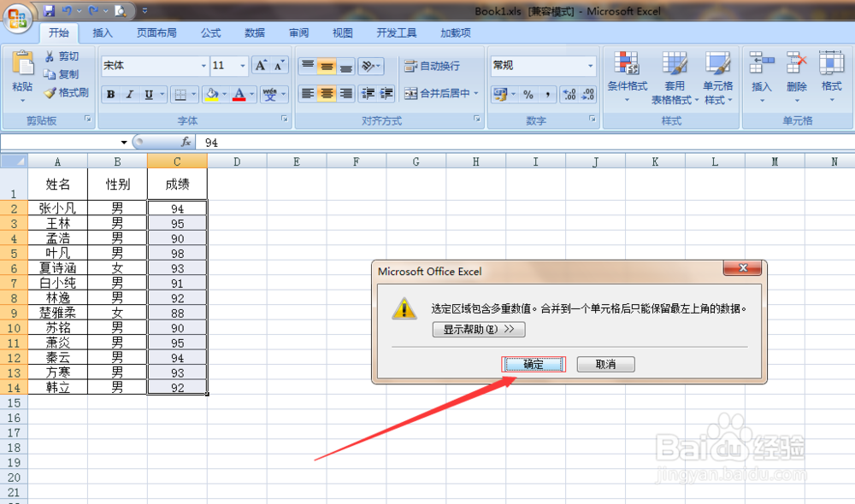Open font size dropdown 11
This screenshot has width=855, height=504.
coord(243,66)
